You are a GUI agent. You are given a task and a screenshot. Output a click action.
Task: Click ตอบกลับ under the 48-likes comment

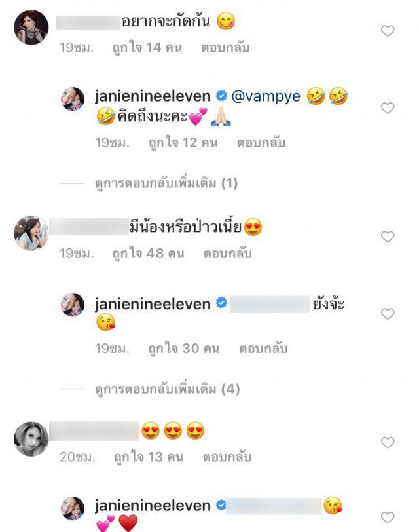click(x=227, y=254)
